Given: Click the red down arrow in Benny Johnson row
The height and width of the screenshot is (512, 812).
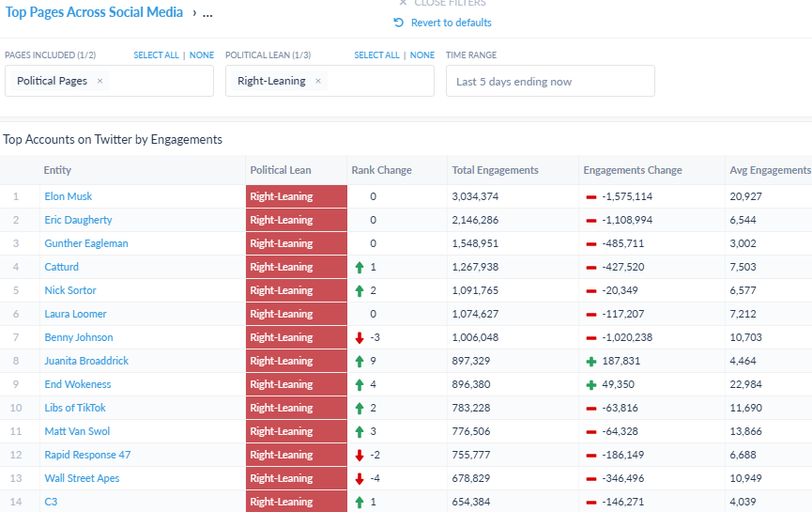Looking at the screenshot, I should click(x=360, y=338).
